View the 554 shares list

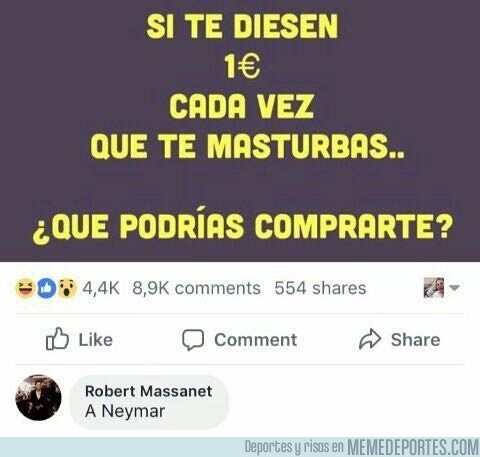tap(320, 288)
